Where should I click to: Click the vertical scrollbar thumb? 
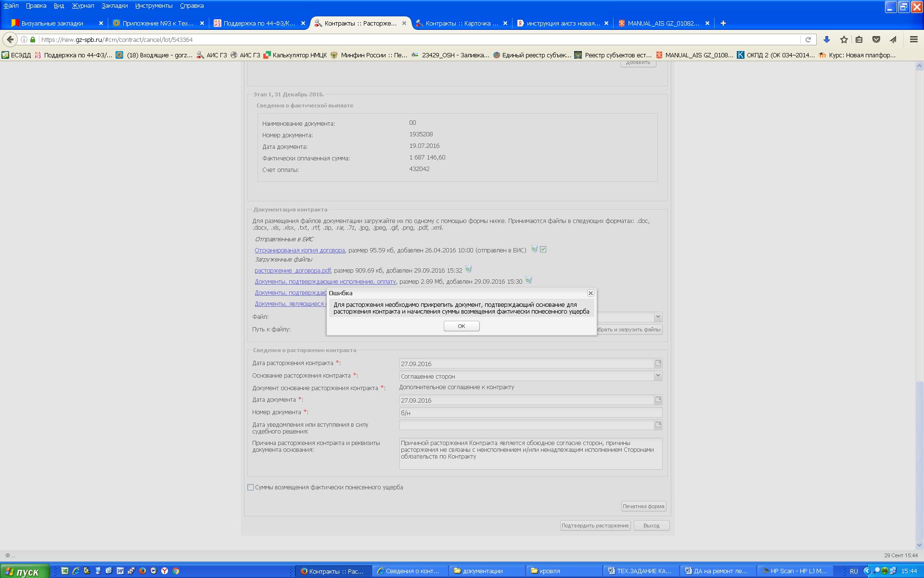point(919,460)
